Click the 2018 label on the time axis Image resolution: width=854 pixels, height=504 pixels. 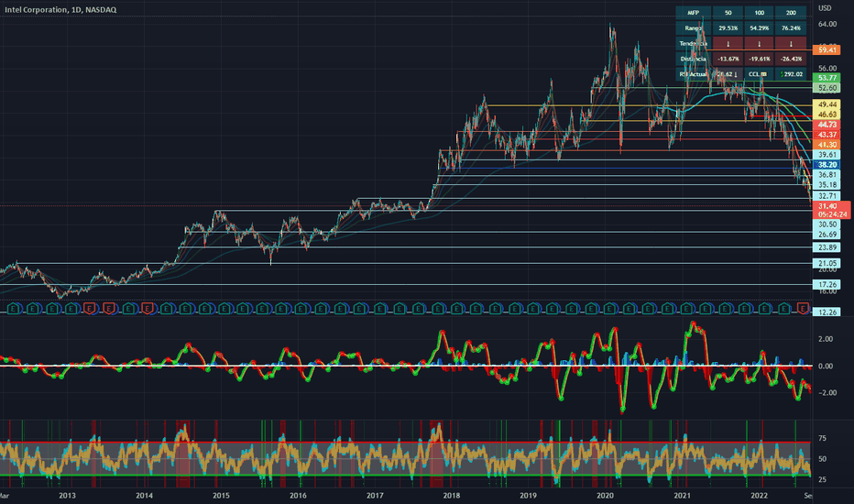(x=451, y=495)
